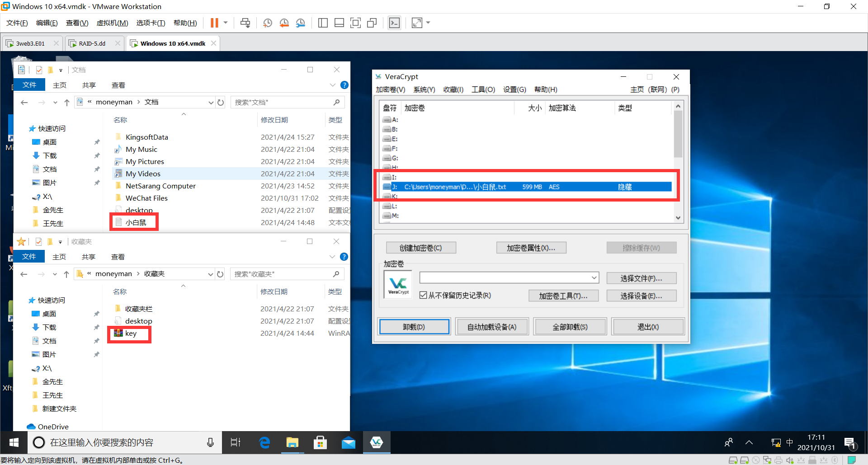Open address history dropdown in 文档 window

point(211,103)
